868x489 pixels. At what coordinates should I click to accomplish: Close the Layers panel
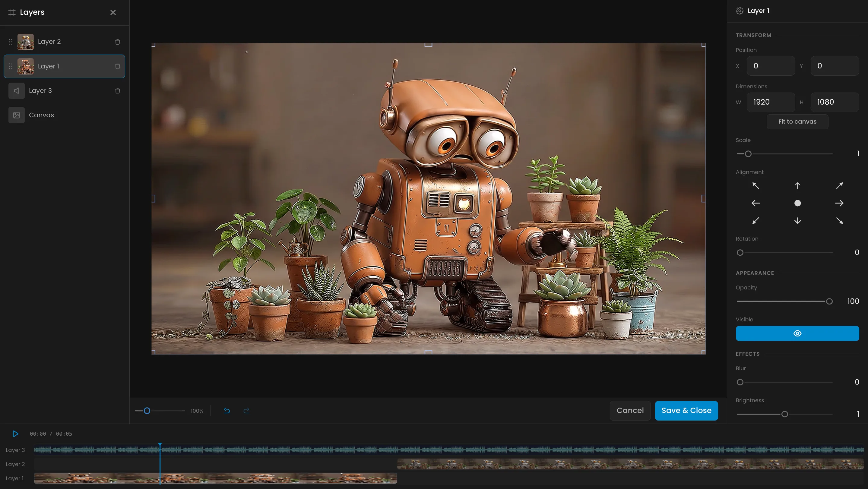[113, 12]
